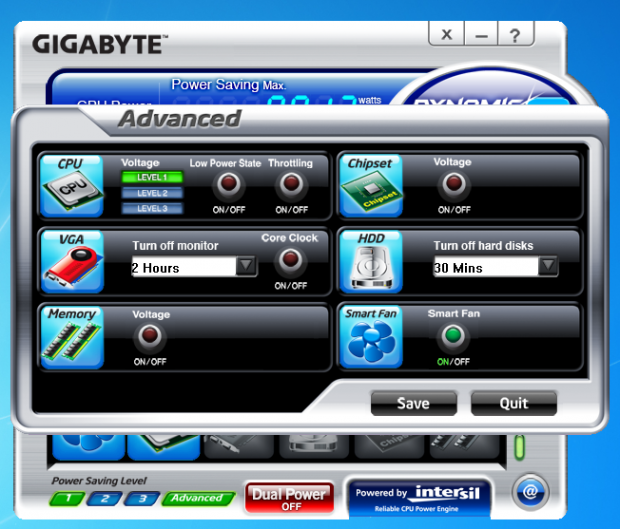
Task: Toggle the Dual Power OFF button
Action: coord(289,498)
